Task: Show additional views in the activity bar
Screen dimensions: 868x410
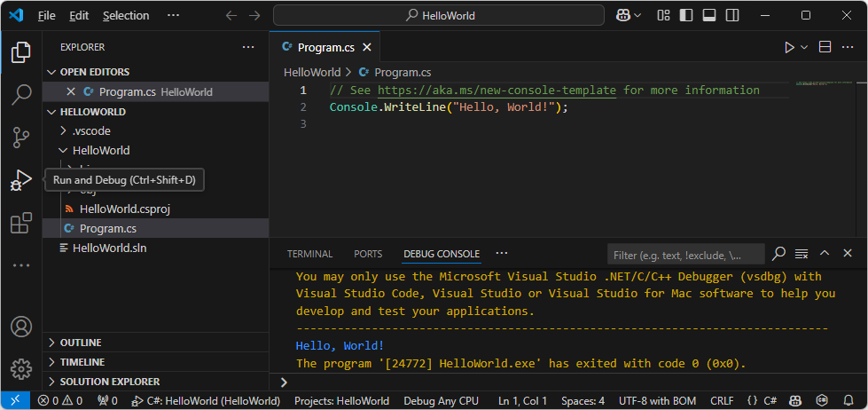Action: 21,265
